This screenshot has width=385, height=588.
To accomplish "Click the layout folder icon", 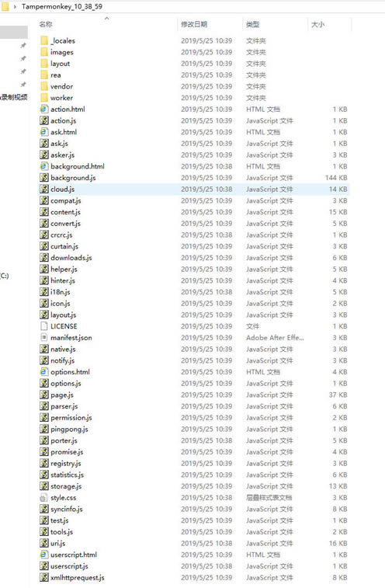I will pyautogui.click(x=44, y=64).
